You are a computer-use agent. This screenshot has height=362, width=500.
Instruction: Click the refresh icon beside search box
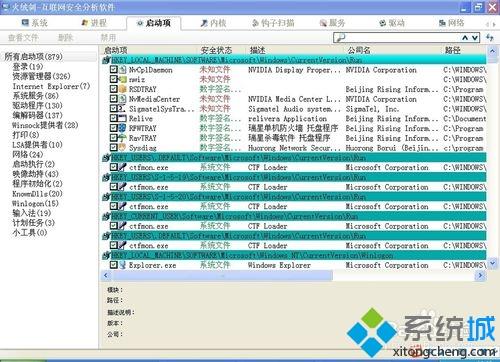pos(490,37)
